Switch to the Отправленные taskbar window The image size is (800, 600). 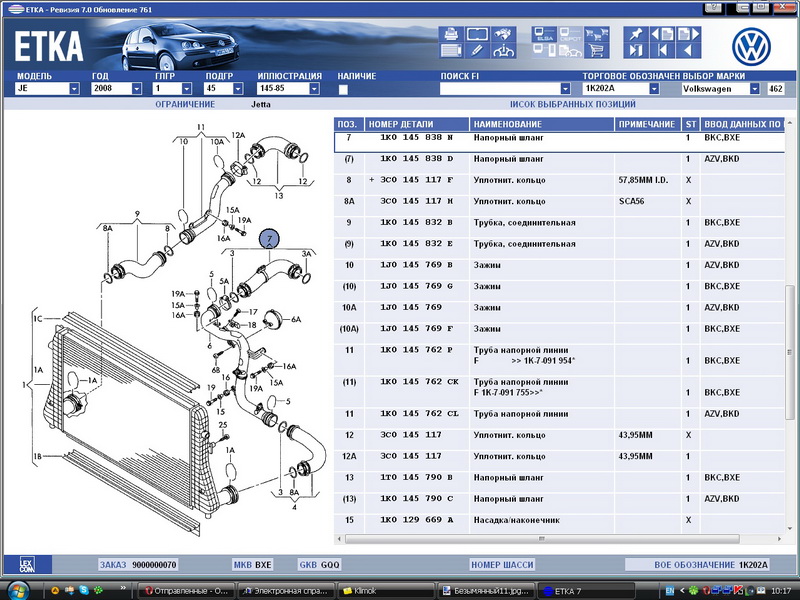(186, 591)
